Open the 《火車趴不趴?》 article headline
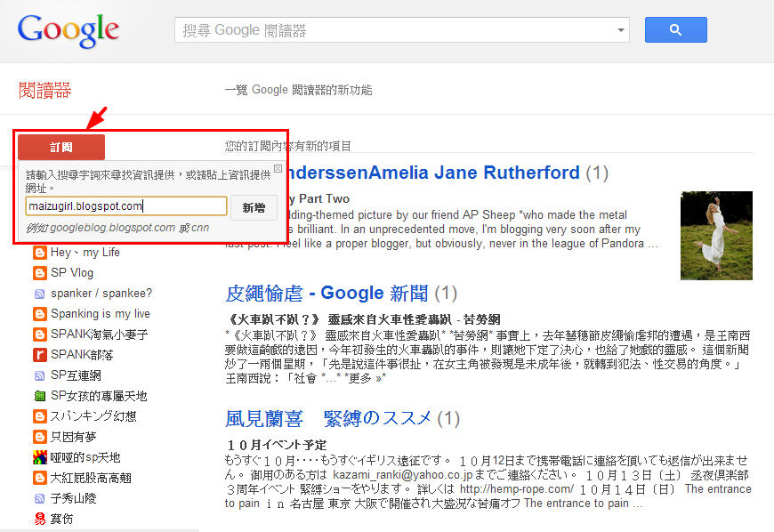This screenshot has height=532, width=774. pos(363,319)
